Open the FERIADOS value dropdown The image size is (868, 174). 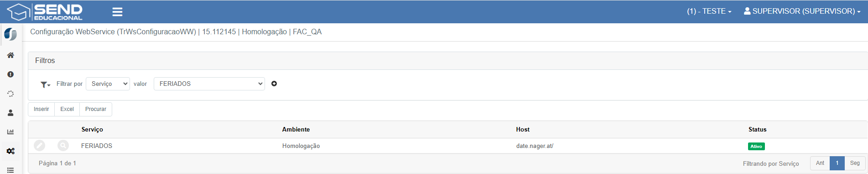pyautogui.click(x=209, y=84)
